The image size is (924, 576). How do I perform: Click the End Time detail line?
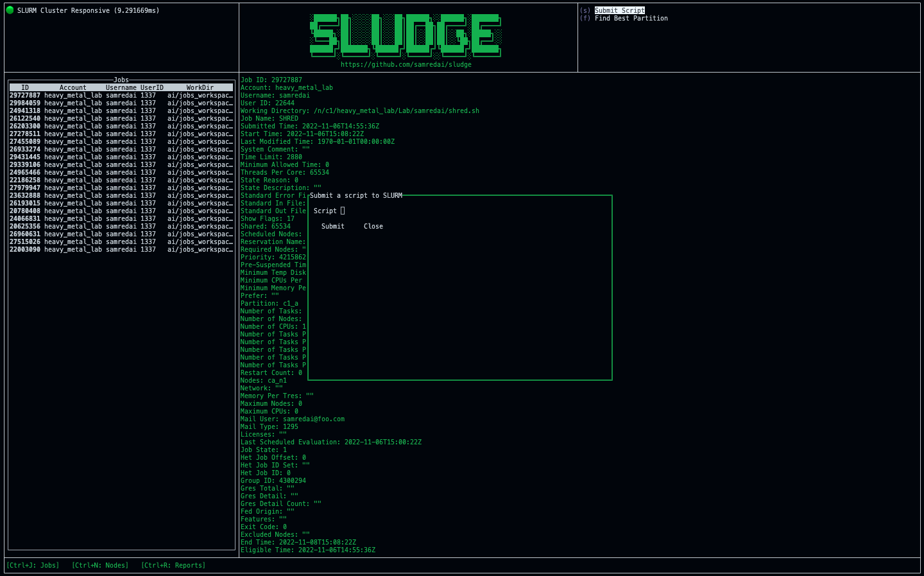[298, 542]
